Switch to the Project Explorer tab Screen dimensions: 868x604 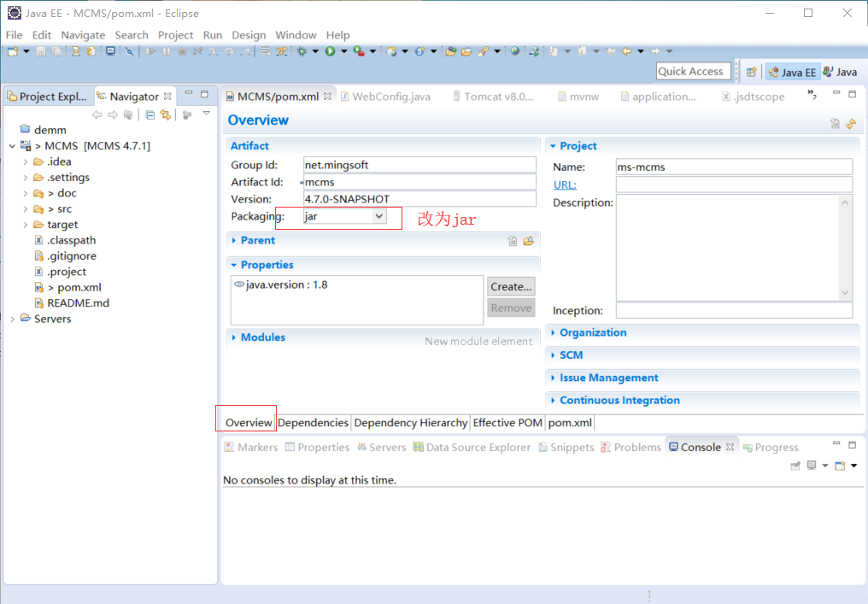[x=48, y=97]
